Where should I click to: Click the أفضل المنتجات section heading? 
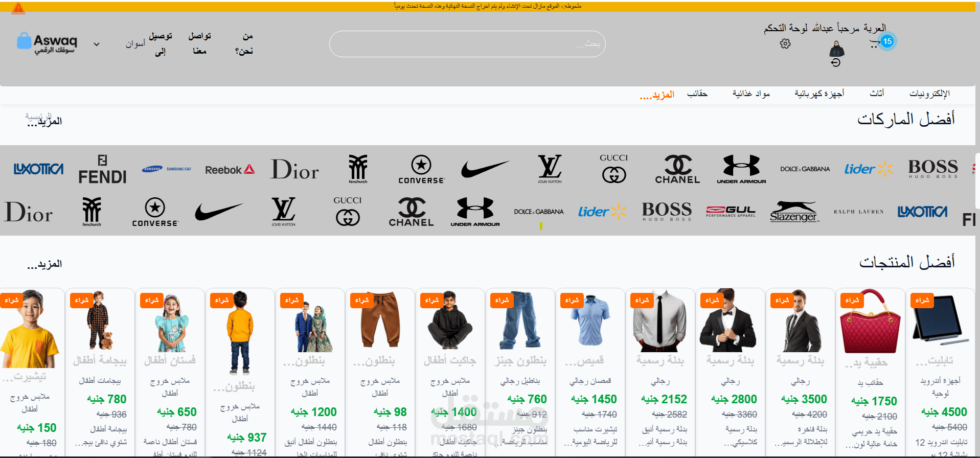(x=907, y=262)
